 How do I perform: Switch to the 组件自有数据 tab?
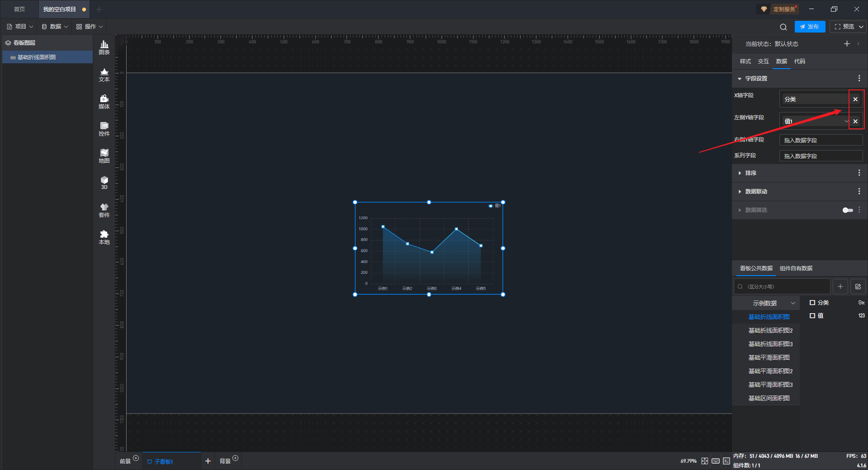[796, 268]
